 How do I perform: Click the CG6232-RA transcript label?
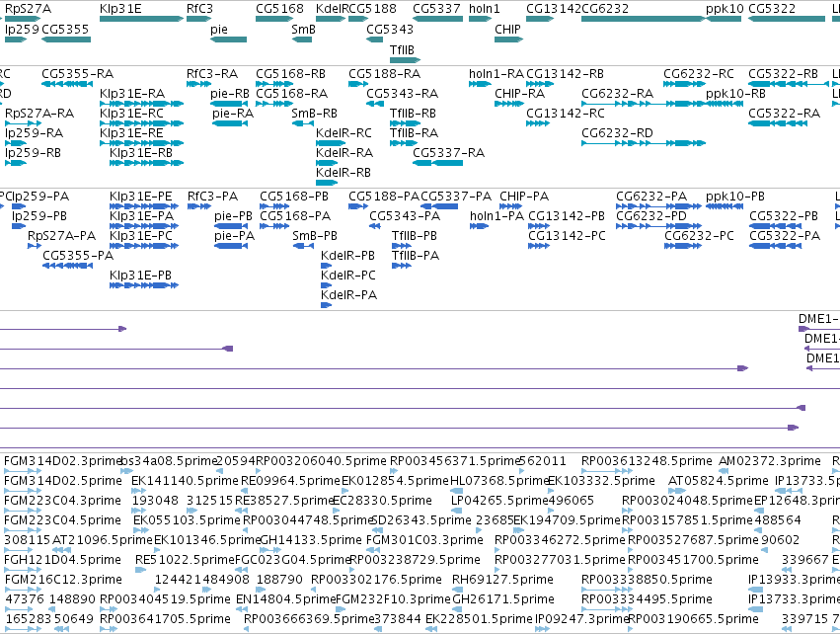[617, 93]
